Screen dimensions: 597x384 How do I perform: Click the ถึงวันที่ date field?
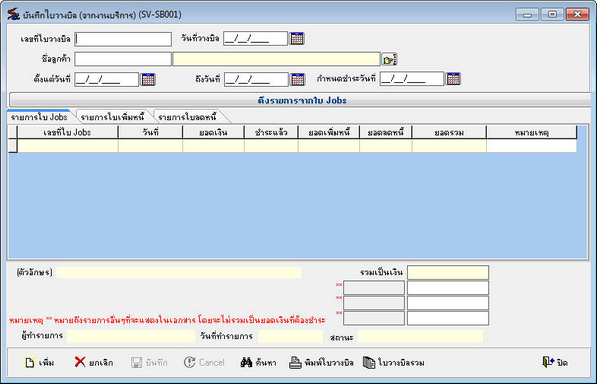click(x=256, y=80)
